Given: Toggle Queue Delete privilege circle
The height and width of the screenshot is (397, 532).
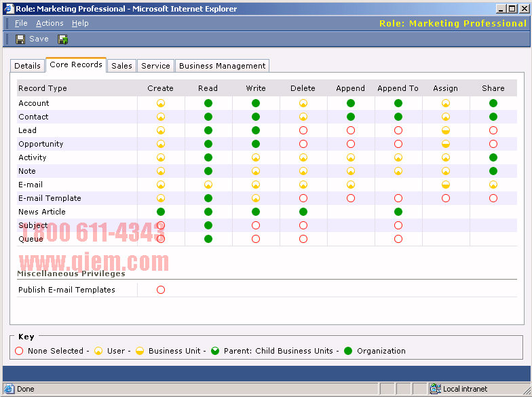Looking at the screenshot, I should click(x=303, y=239).
